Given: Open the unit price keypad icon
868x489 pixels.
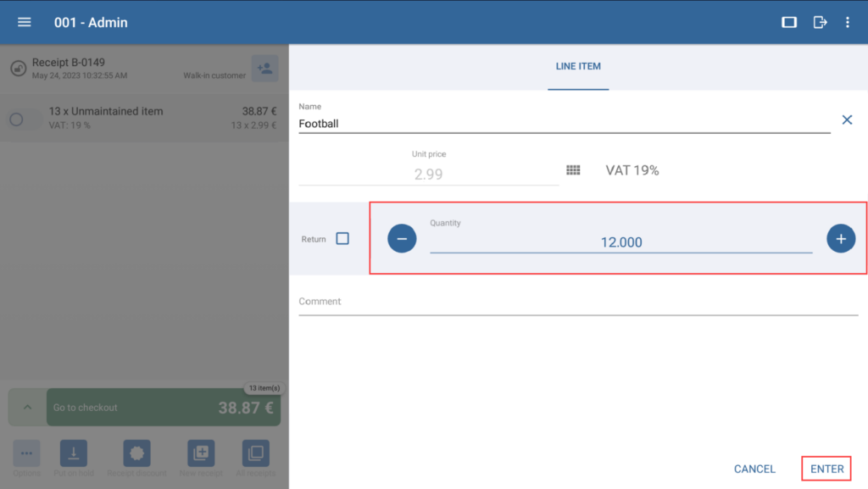Looking at the screenshot, I should click(573, 170).
